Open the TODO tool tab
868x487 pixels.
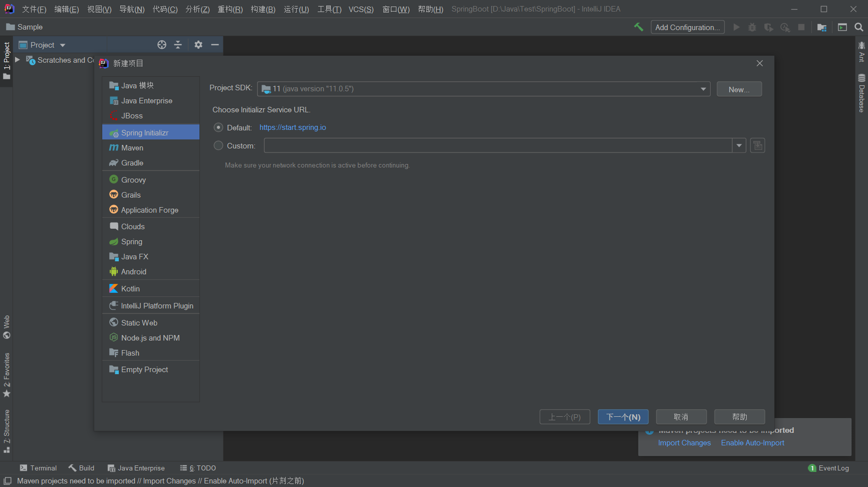(198, 468)
